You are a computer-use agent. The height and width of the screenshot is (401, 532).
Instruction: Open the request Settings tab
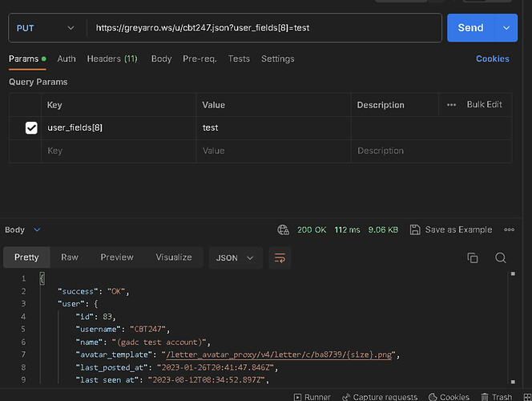278,59
